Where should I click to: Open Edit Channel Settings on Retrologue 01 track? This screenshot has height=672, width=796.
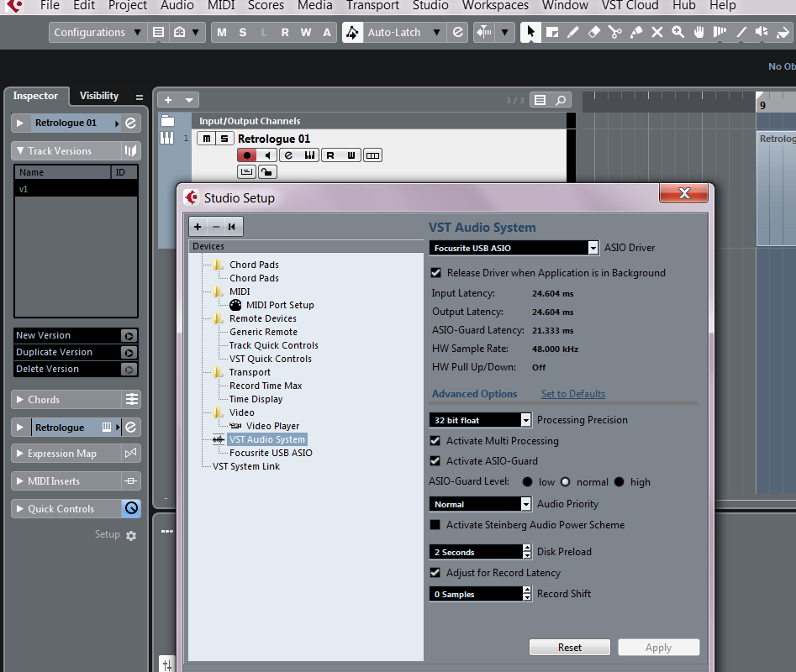point(289,155)
